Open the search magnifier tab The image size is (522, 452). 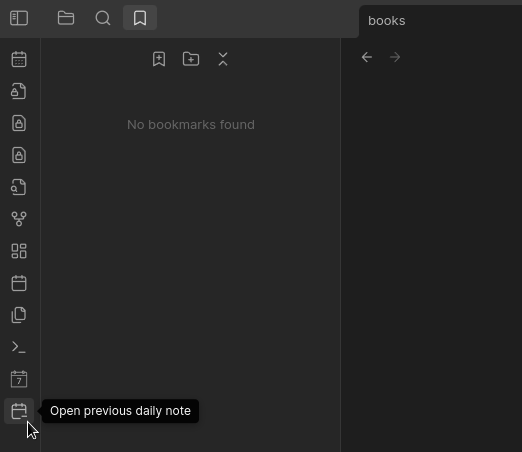103,18
